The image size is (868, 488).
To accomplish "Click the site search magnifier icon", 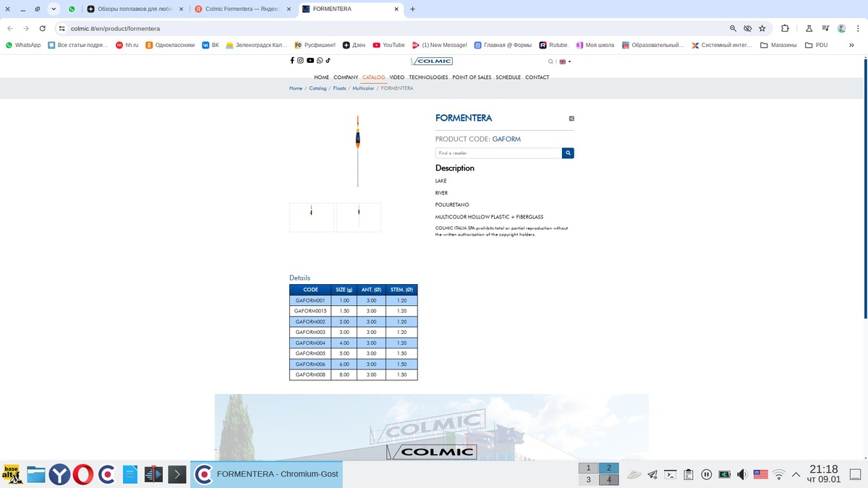I will click(x=550, y=61).
